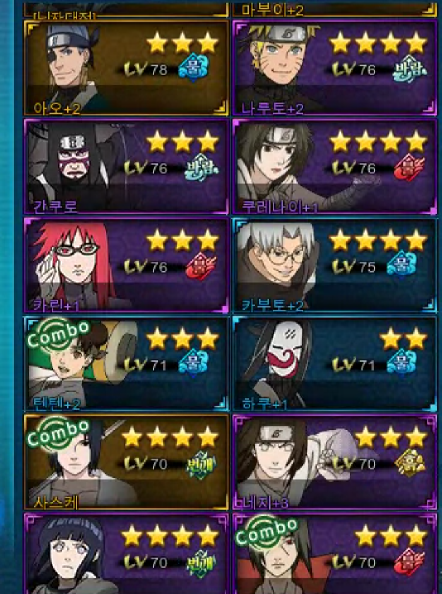This screenshot has height=594, width=442.
Task: Click the Combo badge on 사스케 card
Action: coord(58,432)
